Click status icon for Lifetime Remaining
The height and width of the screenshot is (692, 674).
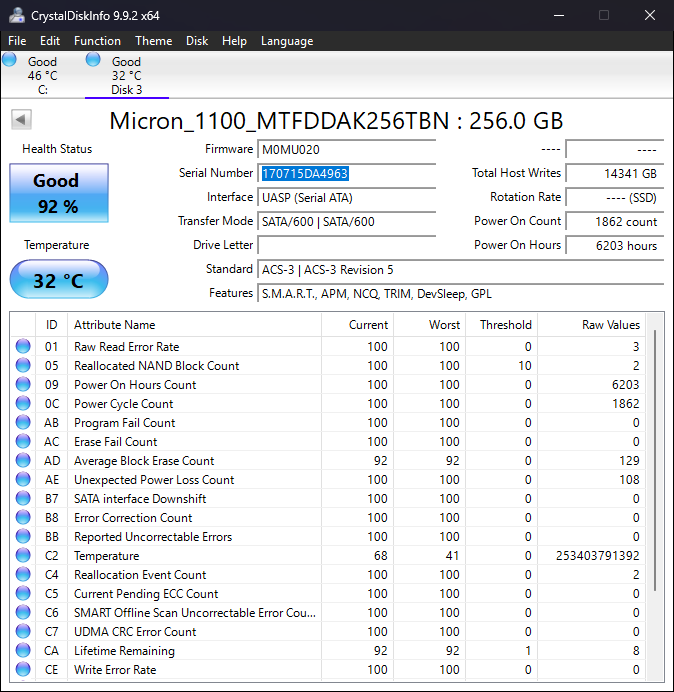click(x=23, y=650)
